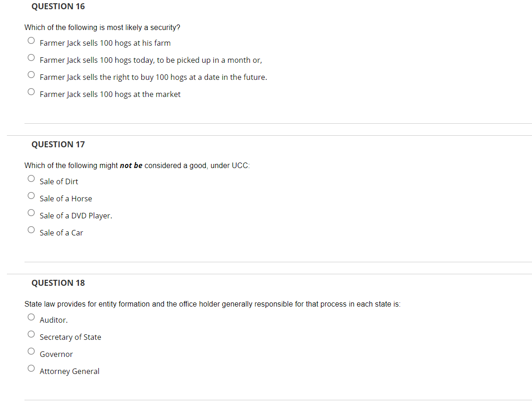The image size is (532, 404).
Task: Click the answer text "Sale of a Horse"
Action: pyautogui.click(x=66, y=198)
